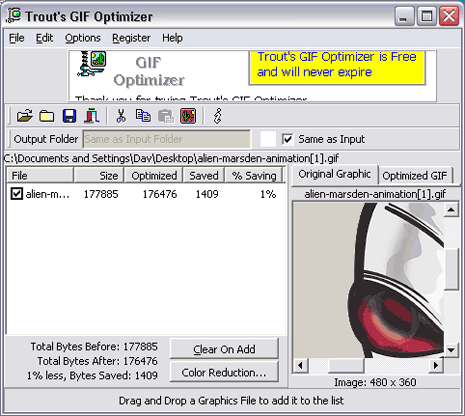Click the Optimized column header
465x416 pixels.
(154, 175)
